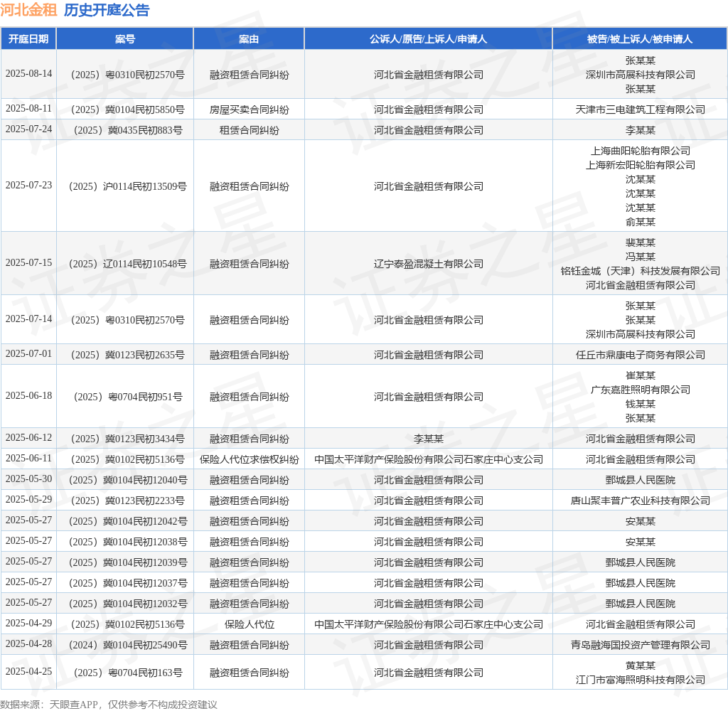Select the date 2025-07-14
The height and width of the screenshot is (711, 728).
(x=28, y=319)
